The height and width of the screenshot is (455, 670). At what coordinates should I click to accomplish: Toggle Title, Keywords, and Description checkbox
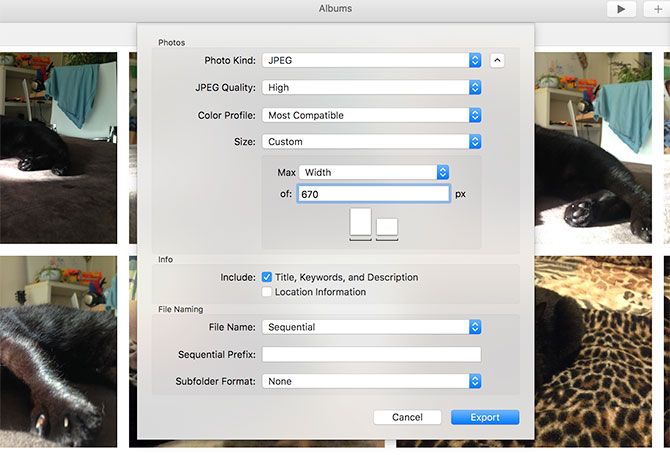[267, 277]
